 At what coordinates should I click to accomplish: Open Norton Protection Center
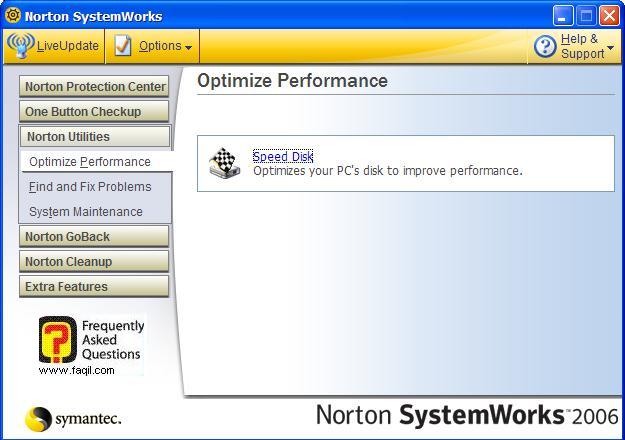[94, 86]
